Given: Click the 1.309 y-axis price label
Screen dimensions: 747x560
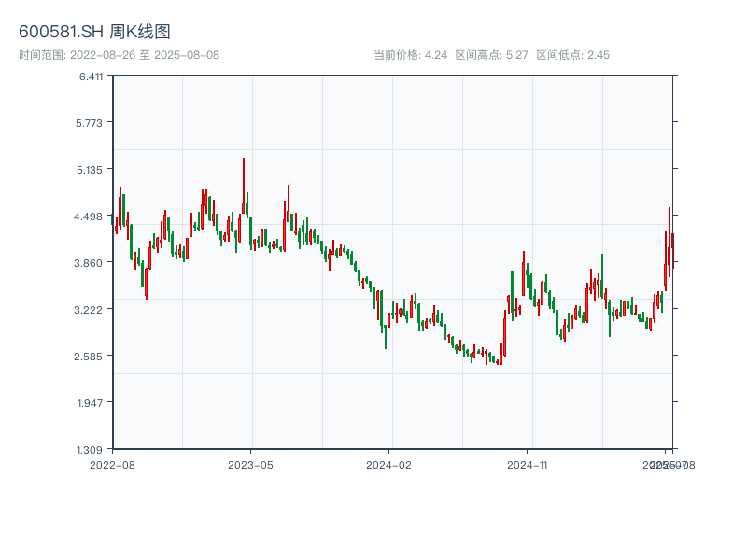Looking at the screenshot, I should [x=91, y=449].
